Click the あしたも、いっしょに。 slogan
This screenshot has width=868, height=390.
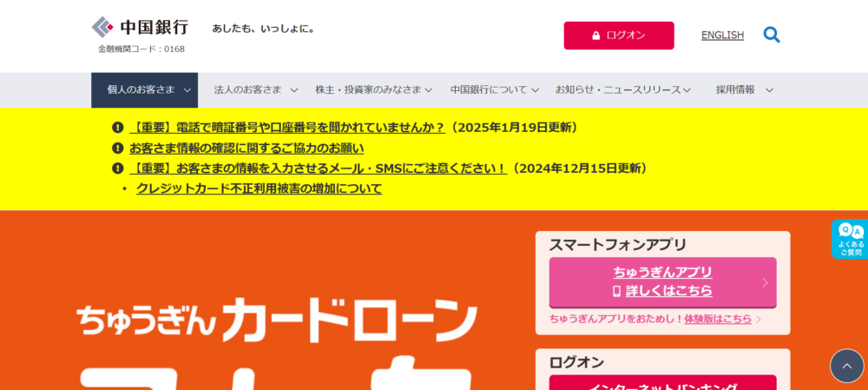(264, 29)
